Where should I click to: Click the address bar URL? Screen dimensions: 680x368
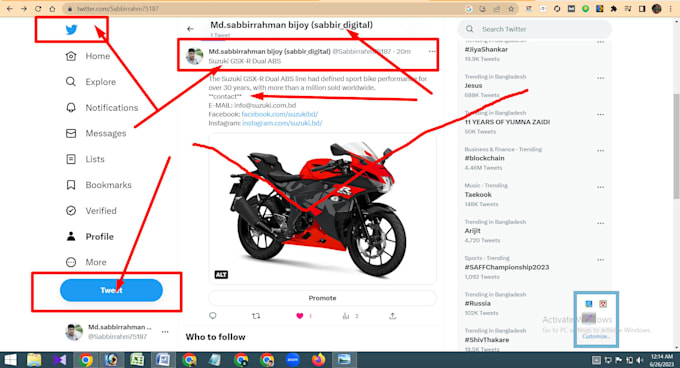118,9
